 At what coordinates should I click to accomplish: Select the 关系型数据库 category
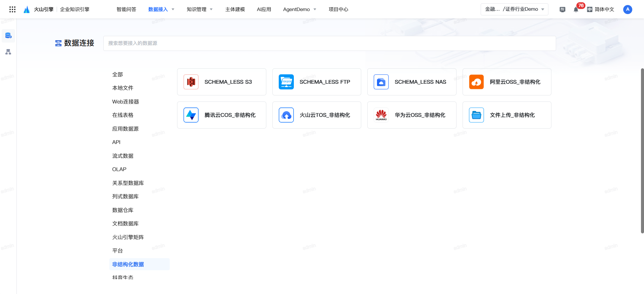click(x=128, y=183)
